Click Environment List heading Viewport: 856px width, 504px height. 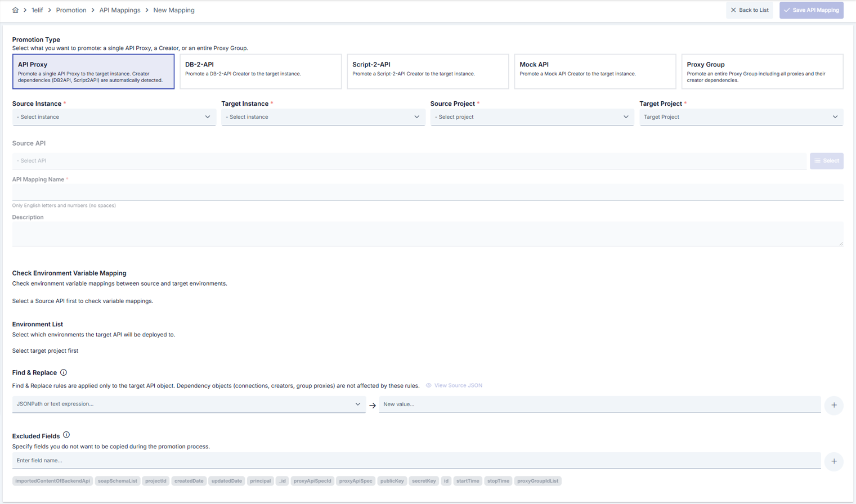click(38, 325)
